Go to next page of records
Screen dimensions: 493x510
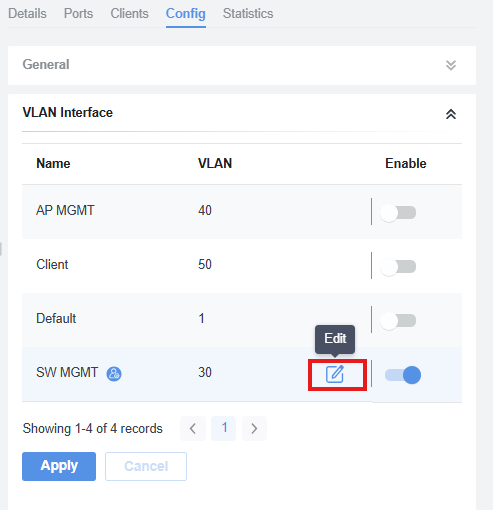point(254,428)
